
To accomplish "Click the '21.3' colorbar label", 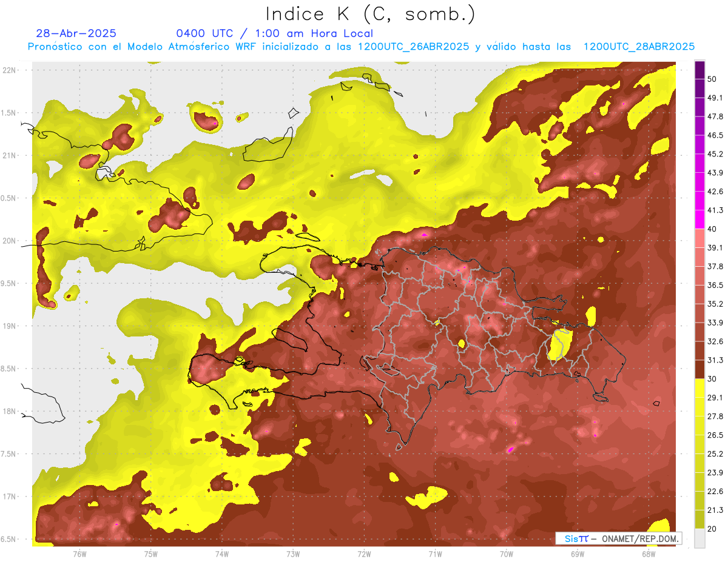I will click(715, 510).
